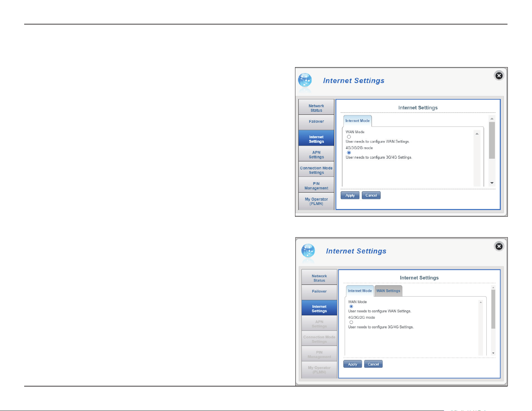Click inner scrollbar up arrow in bottom dialog
The height and width of the screenshot is (411, 532).
(481, 302)
